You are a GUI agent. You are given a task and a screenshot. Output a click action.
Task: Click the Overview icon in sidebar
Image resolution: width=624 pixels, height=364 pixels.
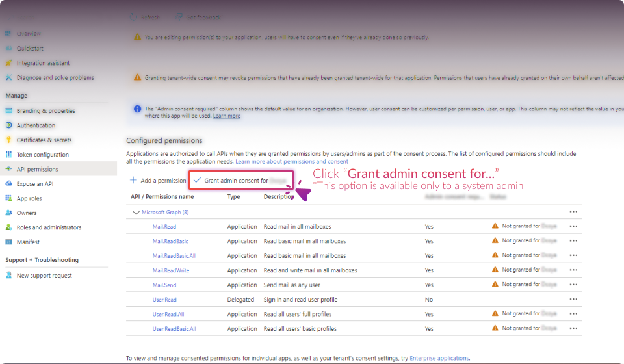pos(8,34)
